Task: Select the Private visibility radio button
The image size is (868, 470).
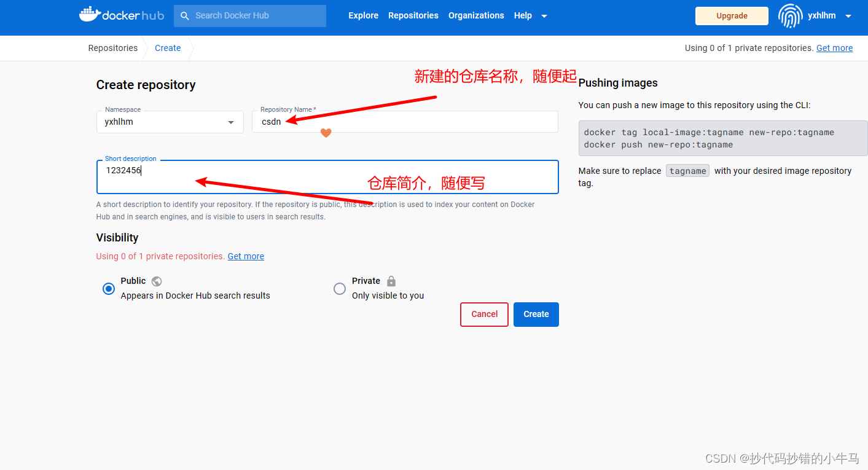Action: tap(340, 289)
